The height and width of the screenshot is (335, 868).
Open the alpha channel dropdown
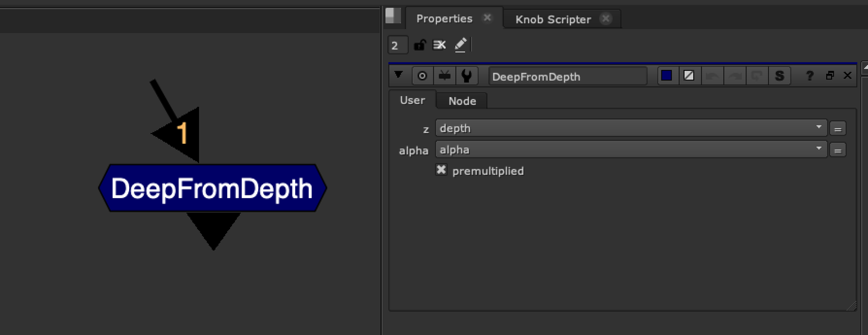631,149
